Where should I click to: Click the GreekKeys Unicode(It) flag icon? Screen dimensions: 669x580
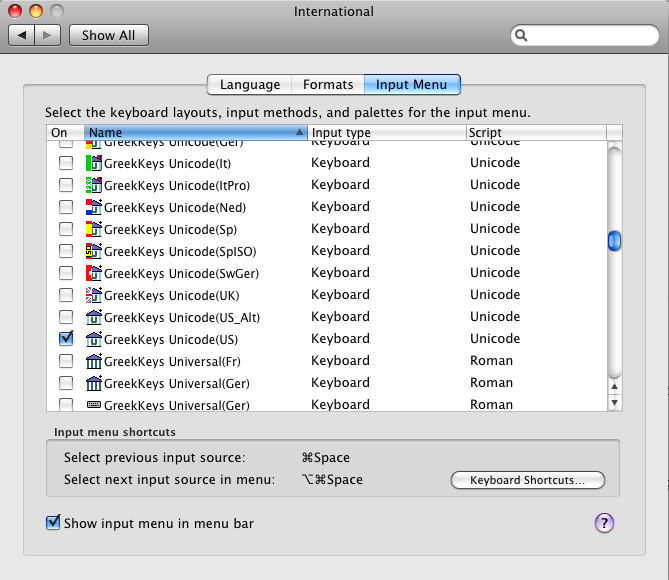point(94,163)
